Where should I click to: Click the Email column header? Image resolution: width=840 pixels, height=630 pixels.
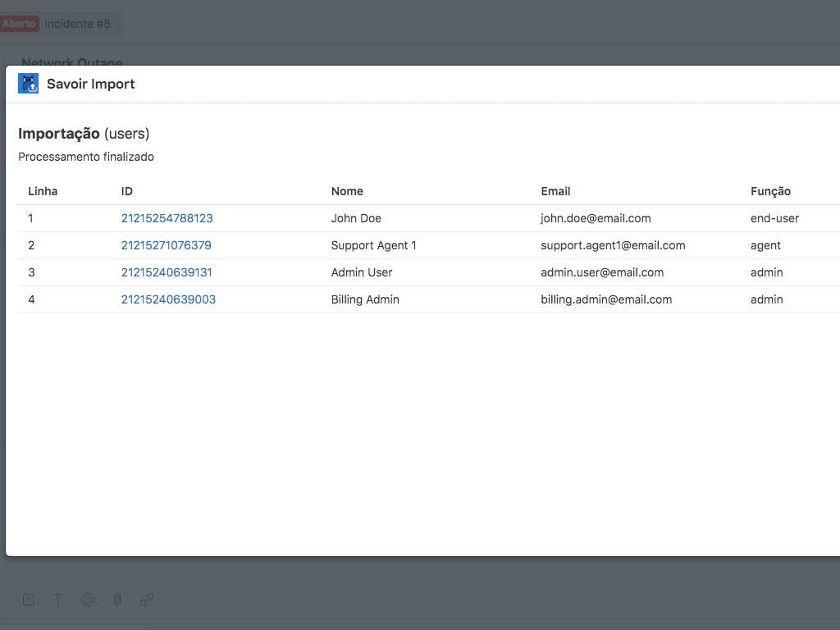(555, 191)
